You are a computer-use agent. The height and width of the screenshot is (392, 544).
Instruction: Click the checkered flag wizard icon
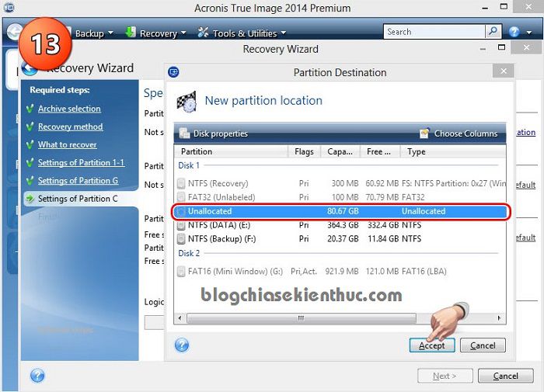pyautogui.click(x=187, y=102)
